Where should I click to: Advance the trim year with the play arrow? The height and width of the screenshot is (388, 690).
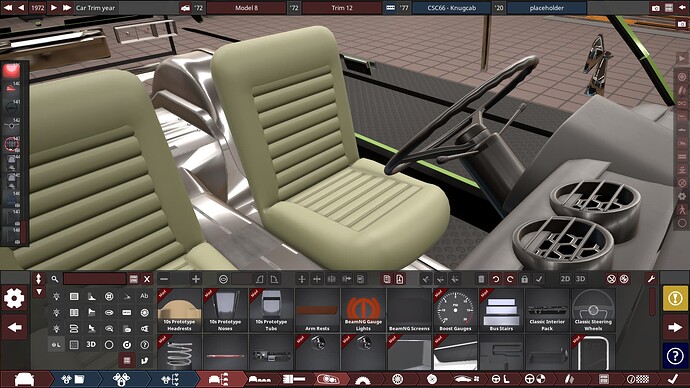pos(54,8)
